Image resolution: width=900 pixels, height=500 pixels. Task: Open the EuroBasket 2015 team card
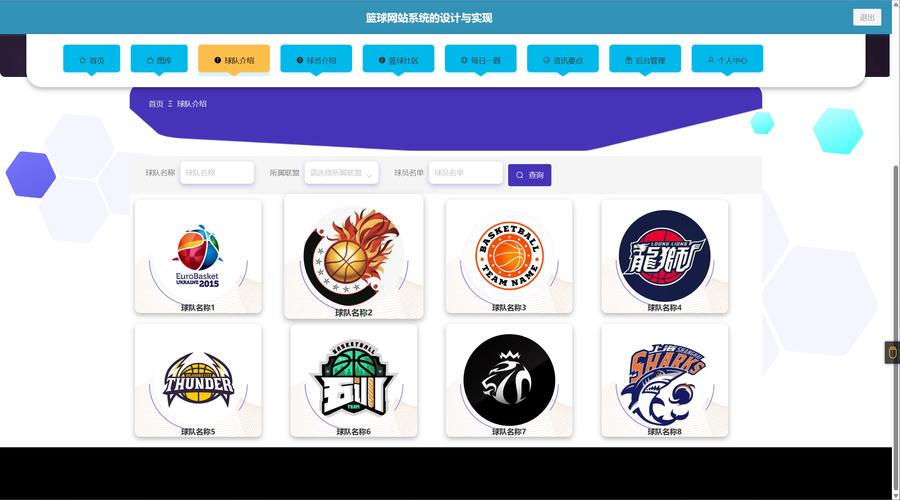[198, 257]
